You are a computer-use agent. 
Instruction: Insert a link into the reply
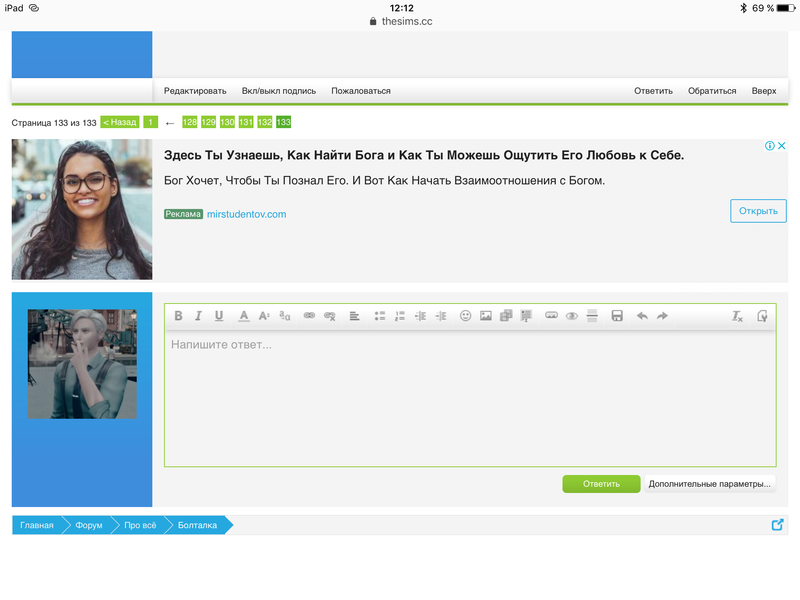[309, 316]
